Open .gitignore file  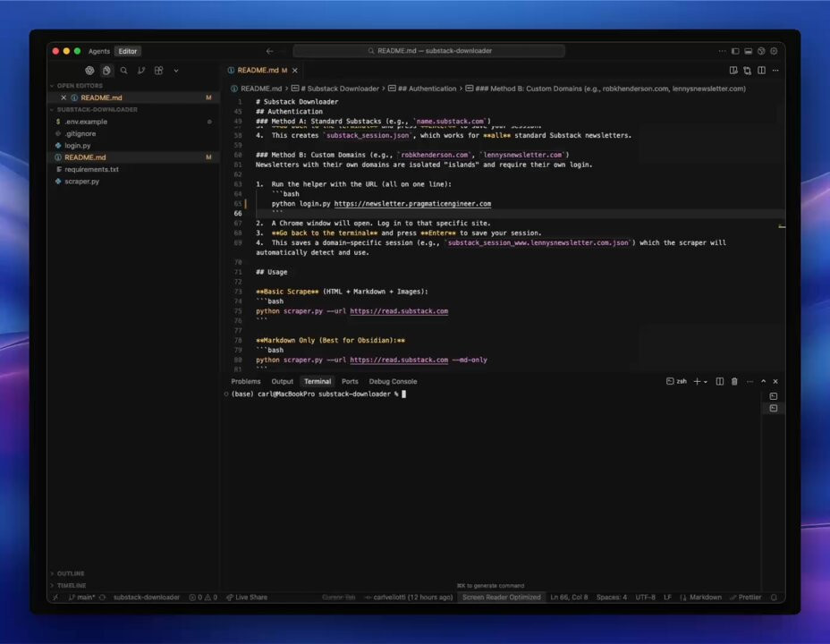80,134
